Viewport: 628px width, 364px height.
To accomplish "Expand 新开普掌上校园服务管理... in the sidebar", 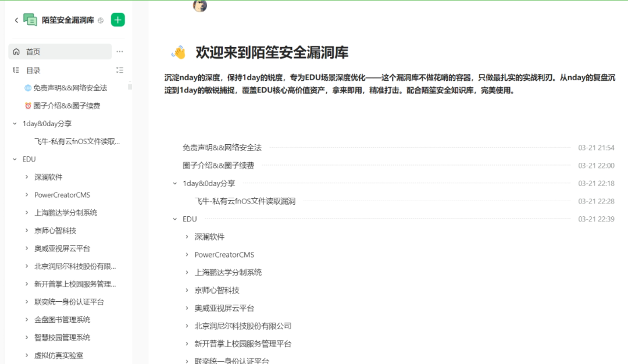I will point(27,284).
